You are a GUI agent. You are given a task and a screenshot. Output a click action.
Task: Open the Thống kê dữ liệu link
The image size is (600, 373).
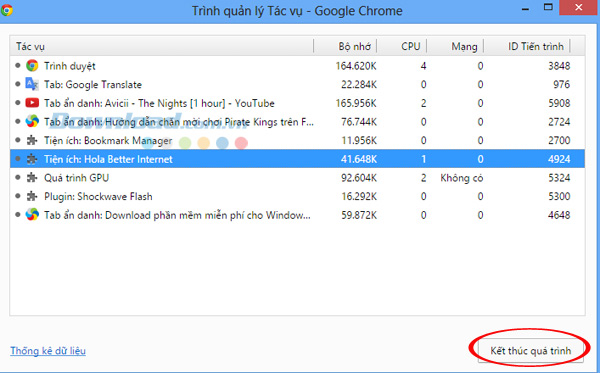(x=48, y=351)
